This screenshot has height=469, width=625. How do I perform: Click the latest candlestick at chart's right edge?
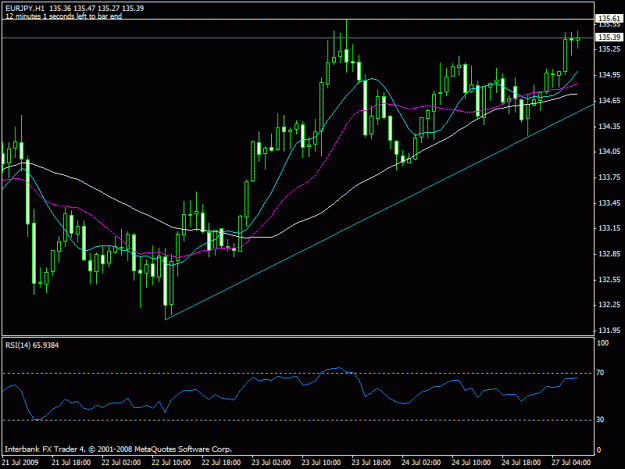coord(578,39)
